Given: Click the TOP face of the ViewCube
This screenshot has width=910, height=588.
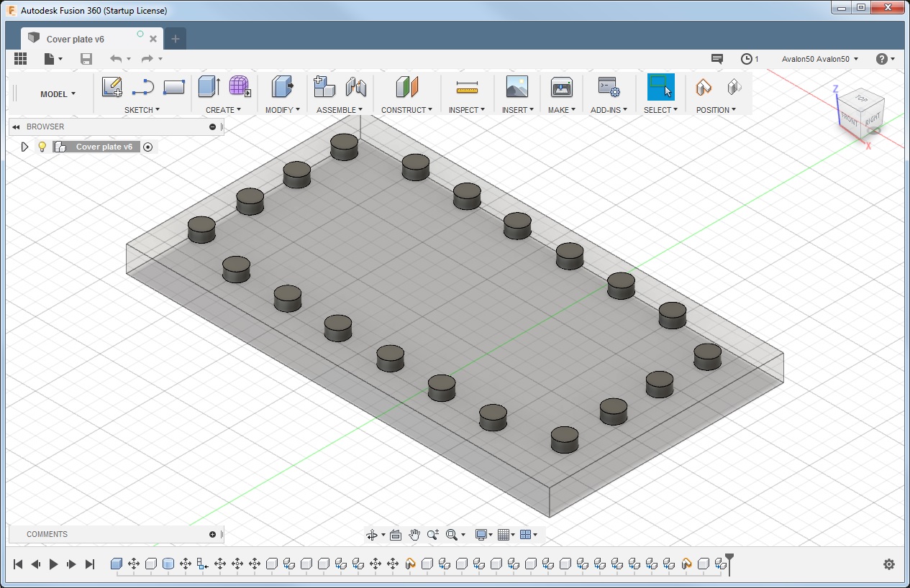Looking at the screenshot, I should coord(862,98).
